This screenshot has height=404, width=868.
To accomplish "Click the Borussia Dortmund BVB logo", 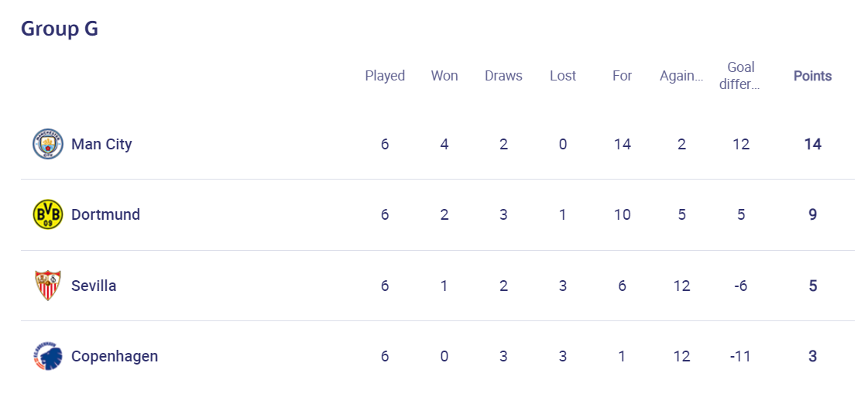I will click(47, 214).
